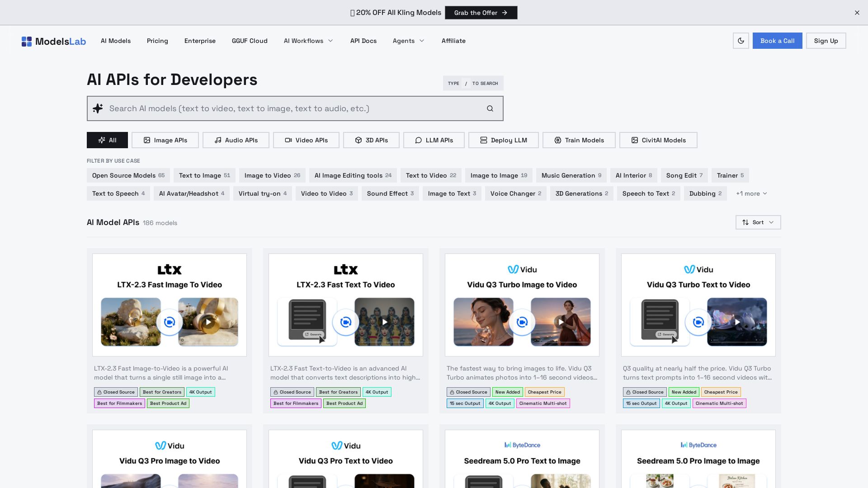Open GGUF Cloud nav link
This screenshot has width=868, height=488.
[250, 41]
